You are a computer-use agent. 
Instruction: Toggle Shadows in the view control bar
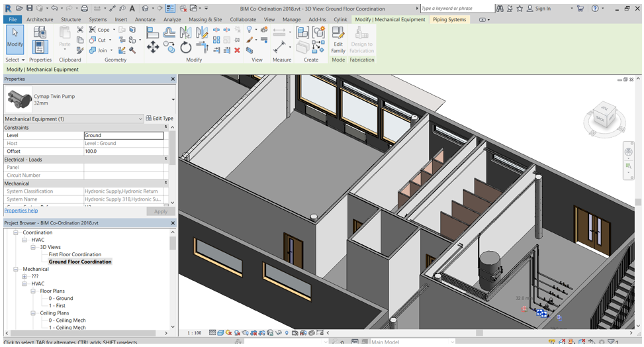point(237,332)
